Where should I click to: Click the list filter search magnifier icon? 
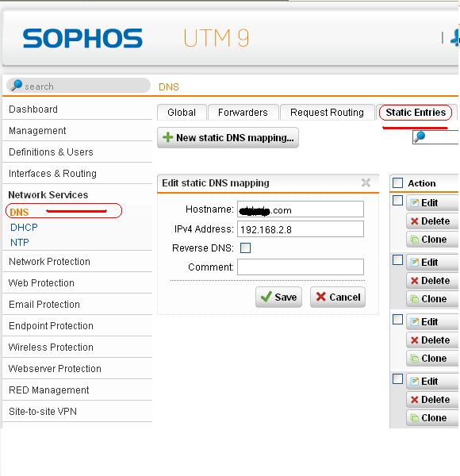point(420,137)
